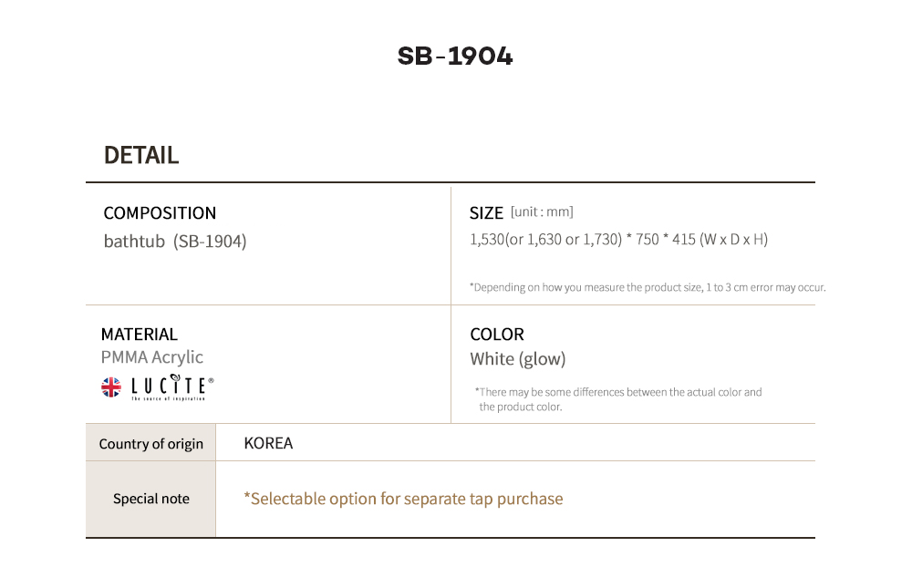
Task: Select the DETAIL section heading
Action: tap(141, 155)
